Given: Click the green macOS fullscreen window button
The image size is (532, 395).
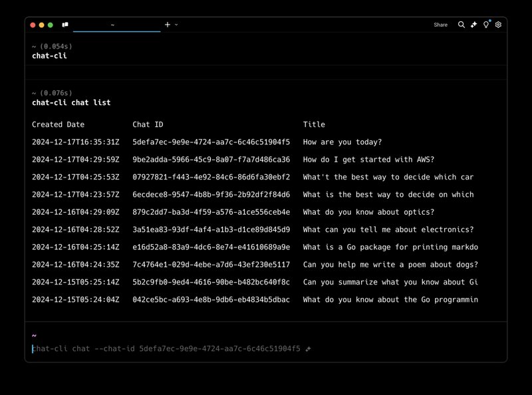Looking at the screenshot, I should coord(50,25).
